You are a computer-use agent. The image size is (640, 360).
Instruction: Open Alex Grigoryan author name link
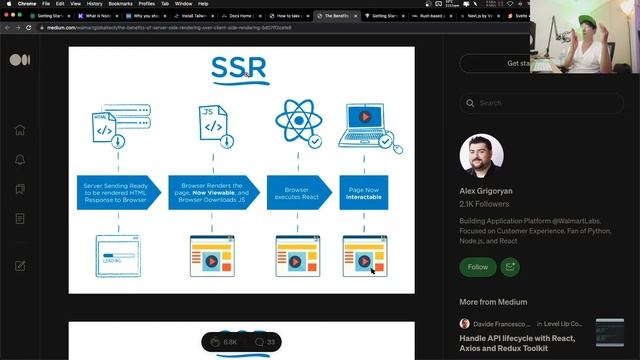click(x=486, y=191)
